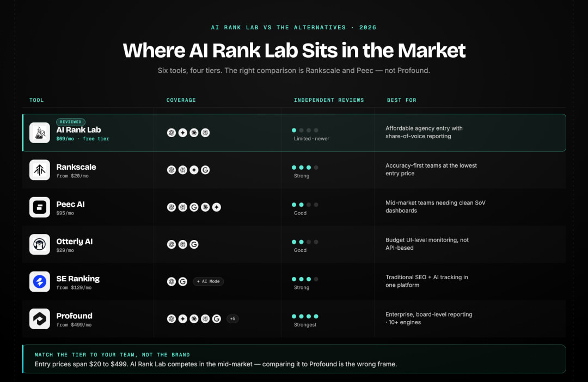Click Claude starburst icon in Profound row

[194, 319]
